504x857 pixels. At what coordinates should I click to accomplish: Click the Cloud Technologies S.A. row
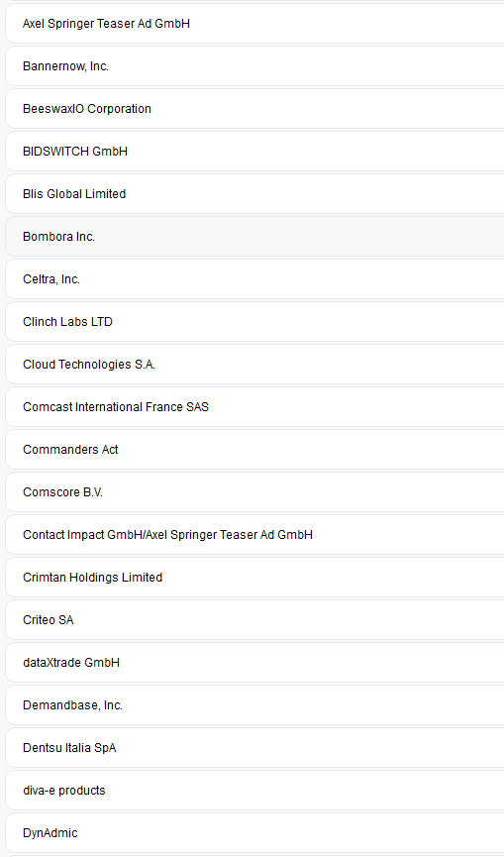[254, 365]
